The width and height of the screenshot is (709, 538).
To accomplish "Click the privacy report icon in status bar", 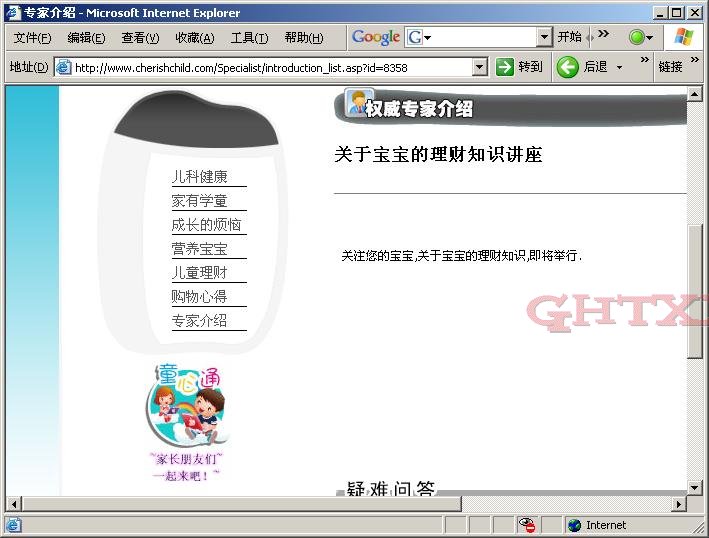I will click(527, 525).
